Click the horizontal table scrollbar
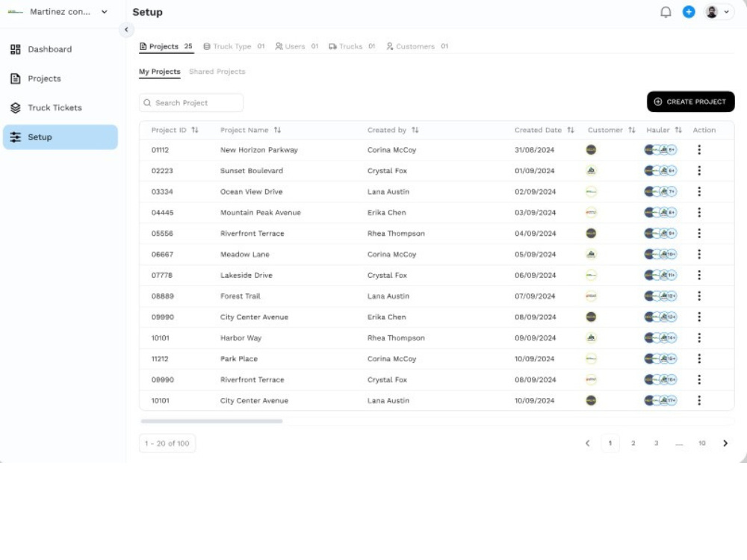 click(x=211, y=421)
